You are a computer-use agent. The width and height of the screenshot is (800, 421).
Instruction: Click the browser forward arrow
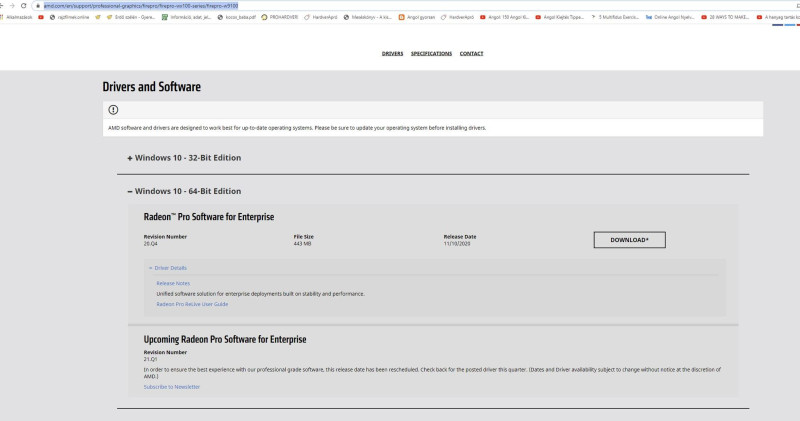click(12, 6)
